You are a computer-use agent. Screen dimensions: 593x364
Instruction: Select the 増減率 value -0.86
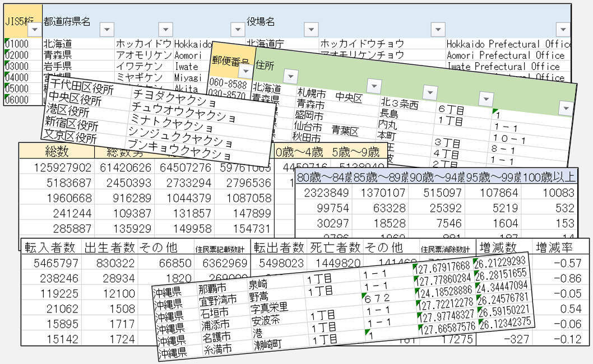[x=567, y=278]
